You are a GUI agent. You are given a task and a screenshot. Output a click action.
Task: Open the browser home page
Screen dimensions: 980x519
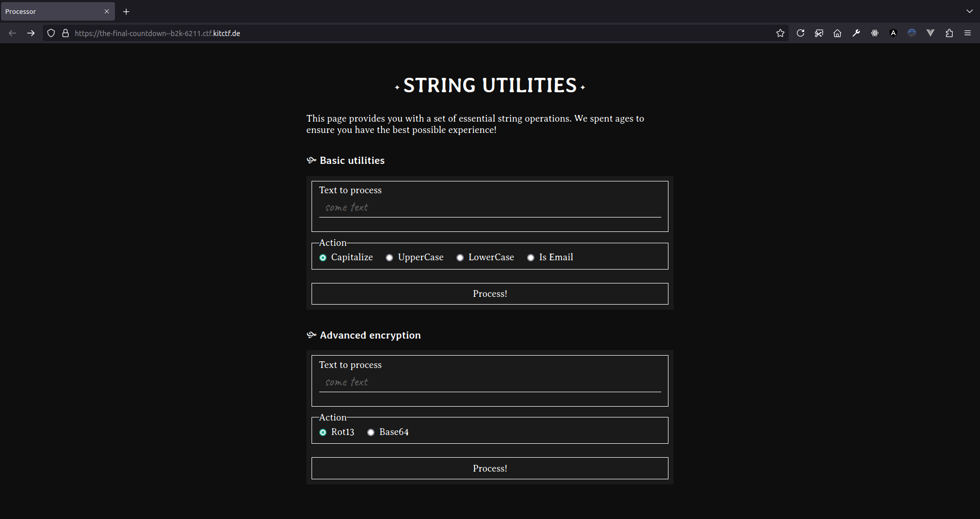(837, 33)
